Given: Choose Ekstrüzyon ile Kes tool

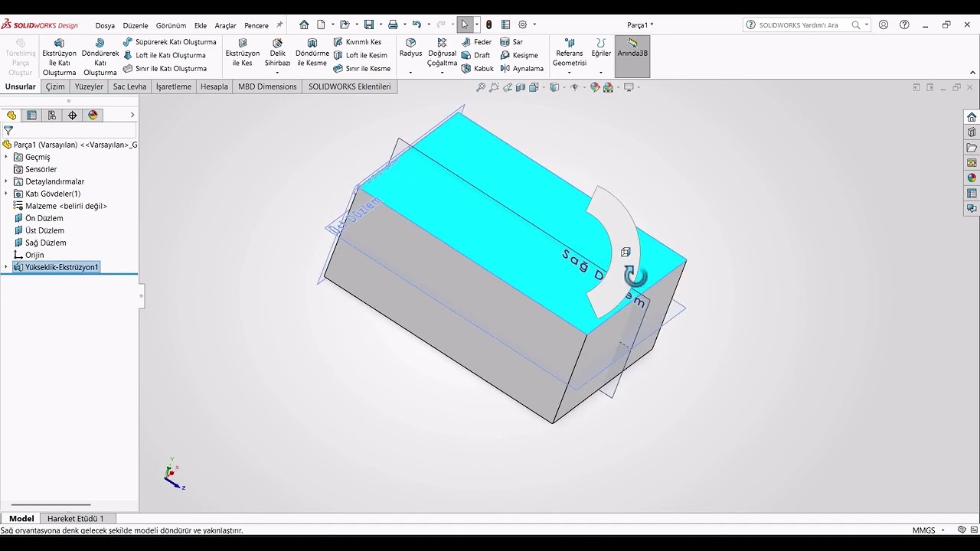Looking at the screenshot, I should click(x=243, y=53).
